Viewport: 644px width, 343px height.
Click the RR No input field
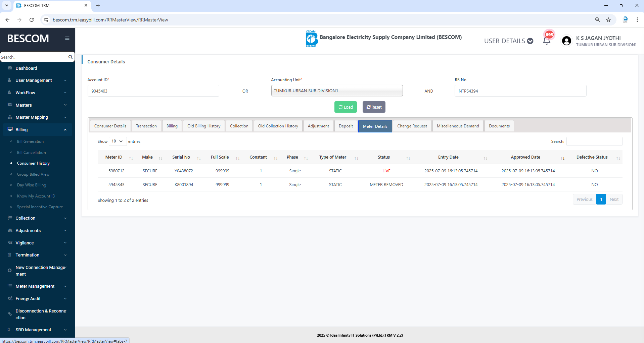pos(520,91)
